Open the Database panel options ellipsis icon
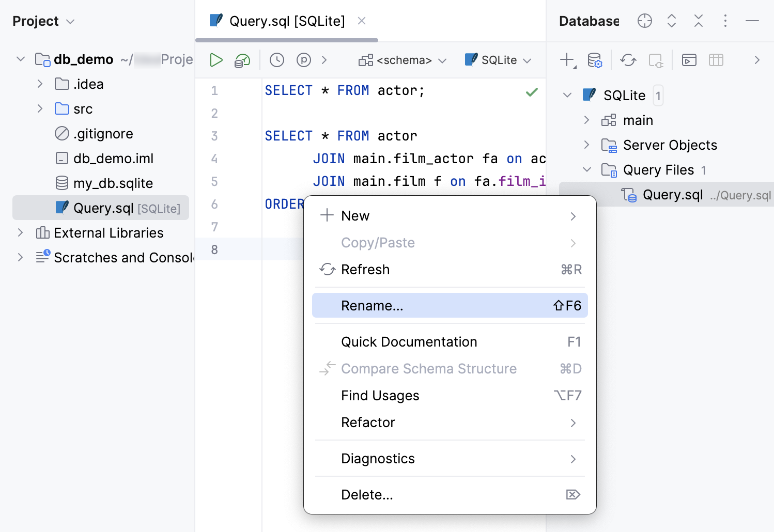 point(725,21)
